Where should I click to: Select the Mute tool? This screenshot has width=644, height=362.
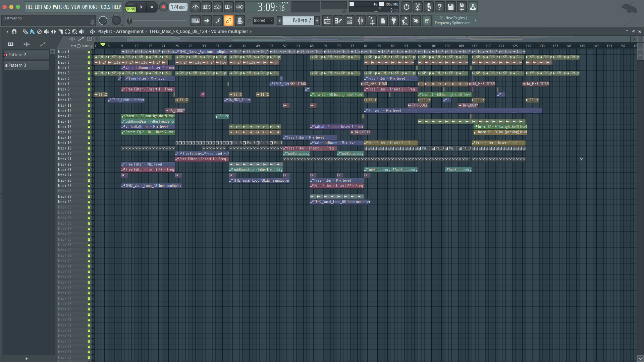tap(46, 32)
